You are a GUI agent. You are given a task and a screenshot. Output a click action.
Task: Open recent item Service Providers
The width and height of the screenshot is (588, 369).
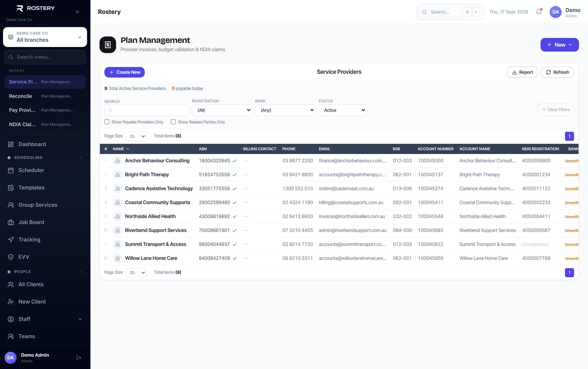pos(45,82)
